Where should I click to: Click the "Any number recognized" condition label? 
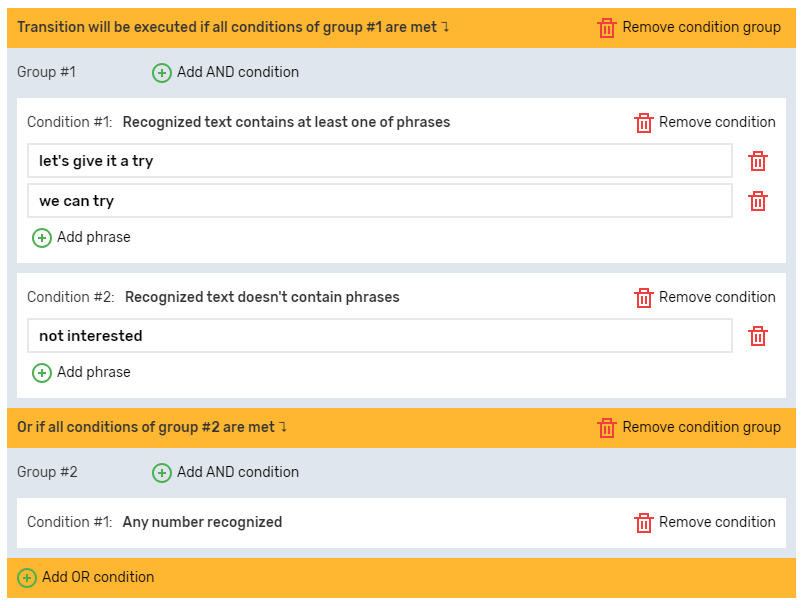tap(202, 522)
